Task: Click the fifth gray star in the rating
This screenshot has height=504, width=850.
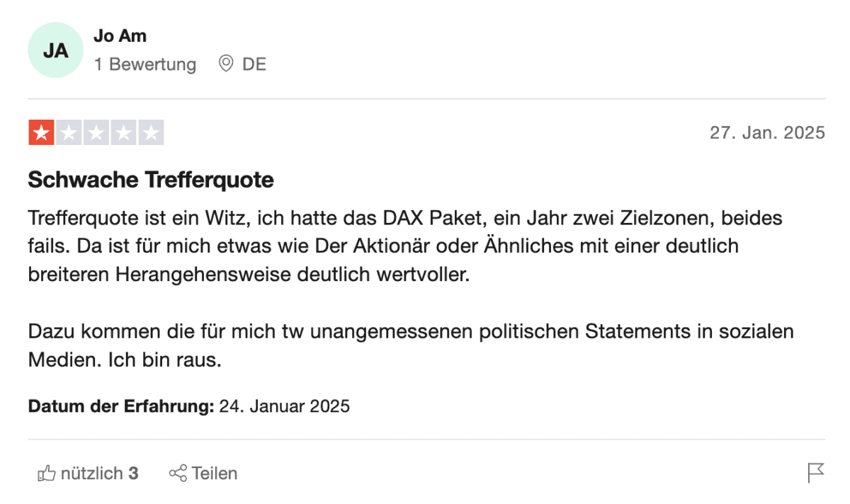Action: (x=152, y=132)
